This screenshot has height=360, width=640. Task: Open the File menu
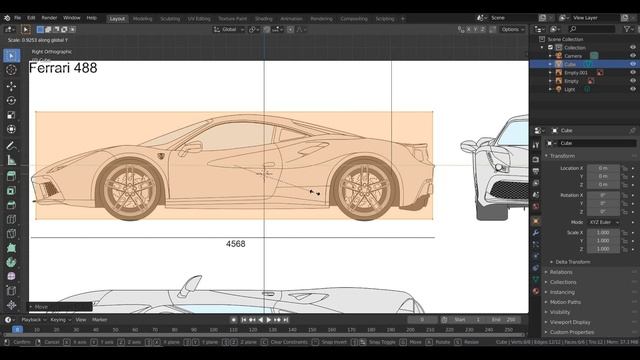[18, 18]
